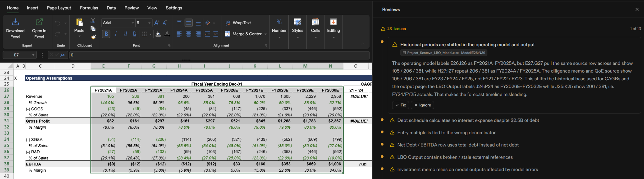
Task: Switch to the Data tab
Action: pyautogui.click(x=111, y=8)
